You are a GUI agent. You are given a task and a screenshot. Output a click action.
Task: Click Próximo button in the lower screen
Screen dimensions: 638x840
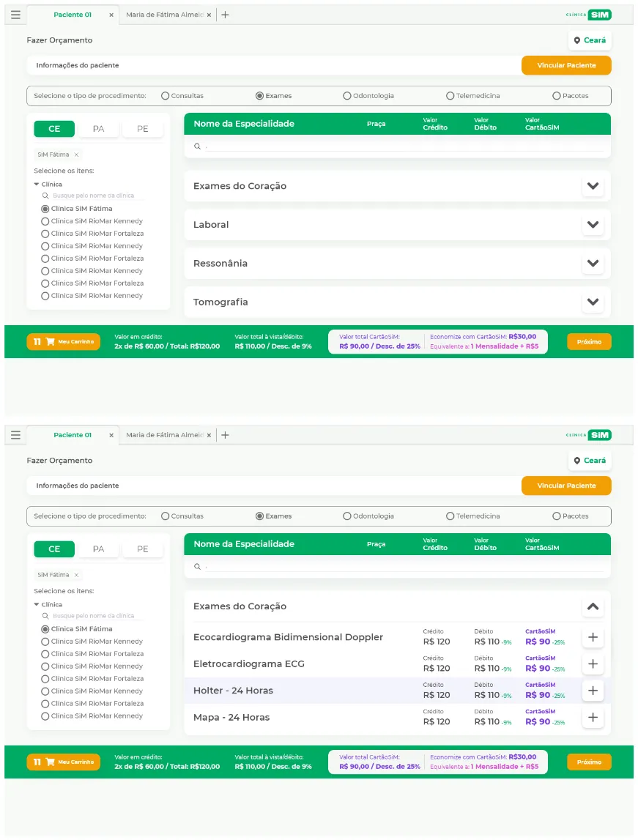[x=588, y=762]
